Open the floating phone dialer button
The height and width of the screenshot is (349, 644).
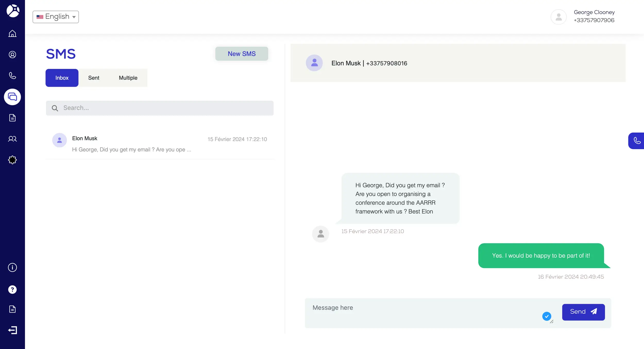pos(637,141)
